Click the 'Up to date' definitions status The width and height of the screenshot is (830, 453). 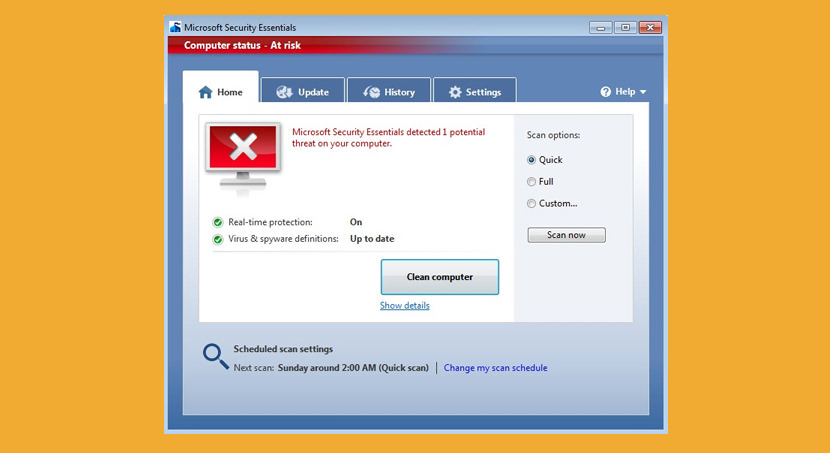pos(372,239)
